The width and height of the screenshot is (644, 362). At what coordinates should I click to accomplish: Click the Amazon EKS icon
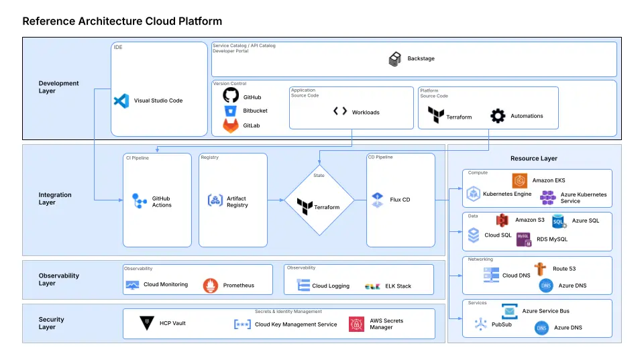coord(519,180)
